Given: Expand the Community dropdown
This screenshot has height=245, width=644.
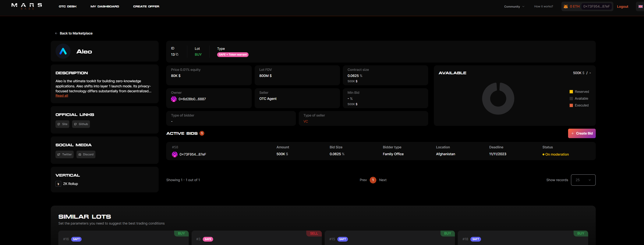Looking at the screenshot, I should pyautogui.click(x=514, y=6).
